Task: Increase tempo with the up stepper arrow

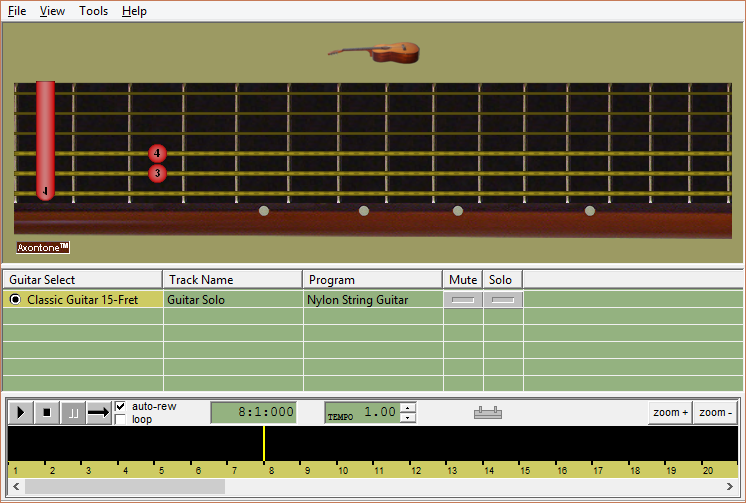Action: (408, 407)
